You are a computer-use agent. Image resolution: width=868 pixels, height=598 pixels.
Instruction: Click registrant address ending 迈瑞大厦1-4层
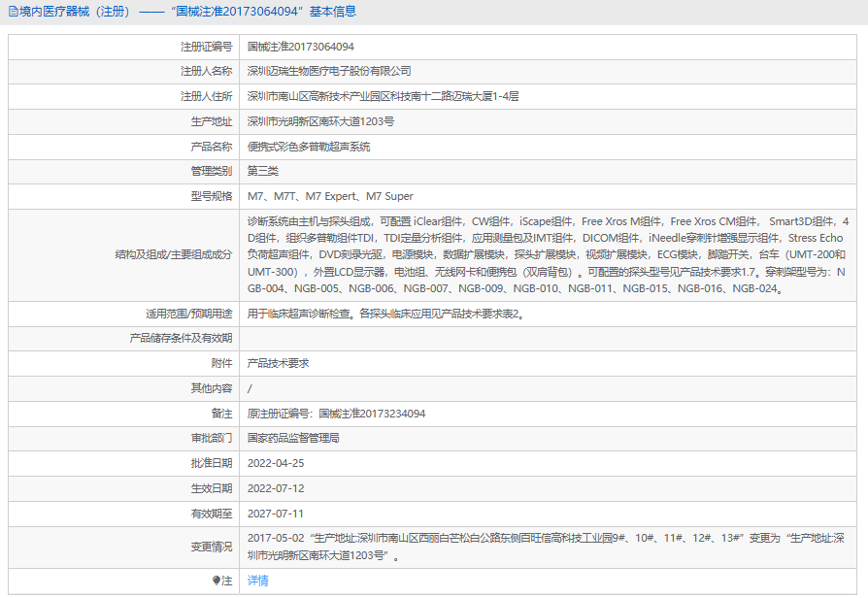[x=383, y=96]
